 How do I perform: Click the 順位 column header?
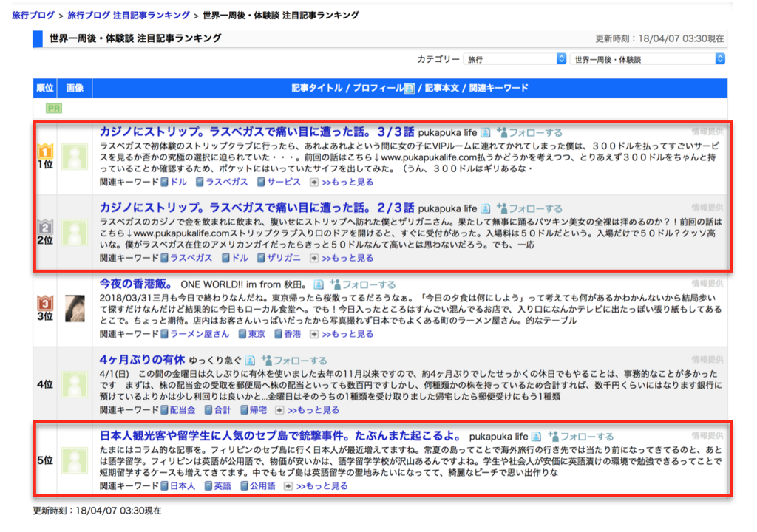(x=45, y=88)
